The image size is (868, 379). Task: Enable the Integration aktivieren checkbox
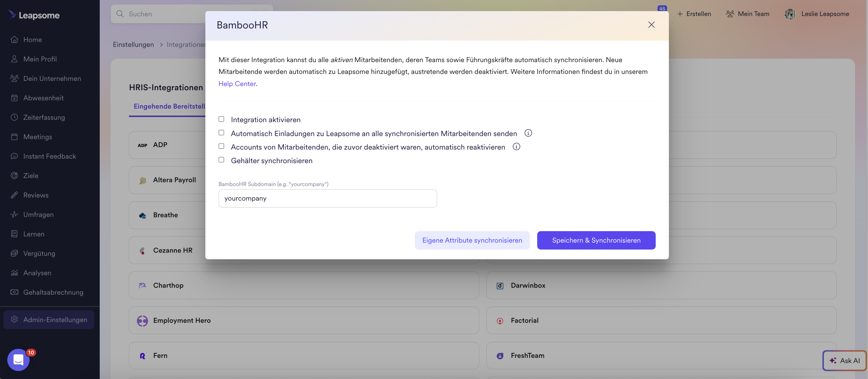tap(221, 119)
